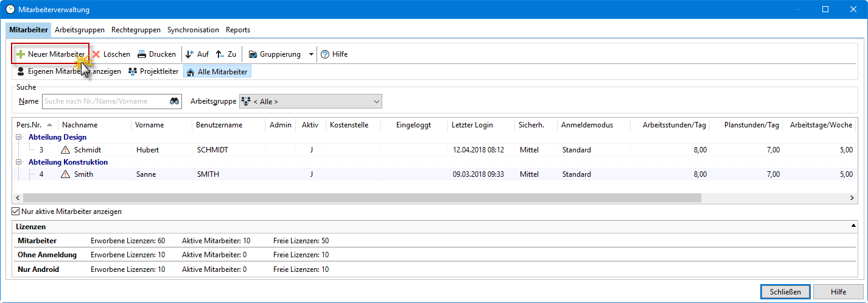Collapse the Abteilung Design group
The height and width of the screenshot is (303, 868).
pyautogui.click(x=20, y=138)
